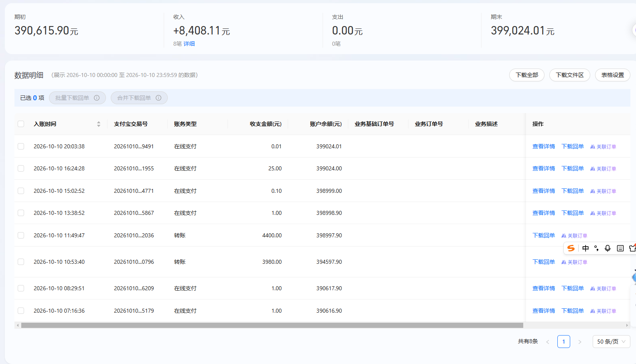
Task: Click the info icon beside 合并下载回单
Action: (x=158, y=98)
